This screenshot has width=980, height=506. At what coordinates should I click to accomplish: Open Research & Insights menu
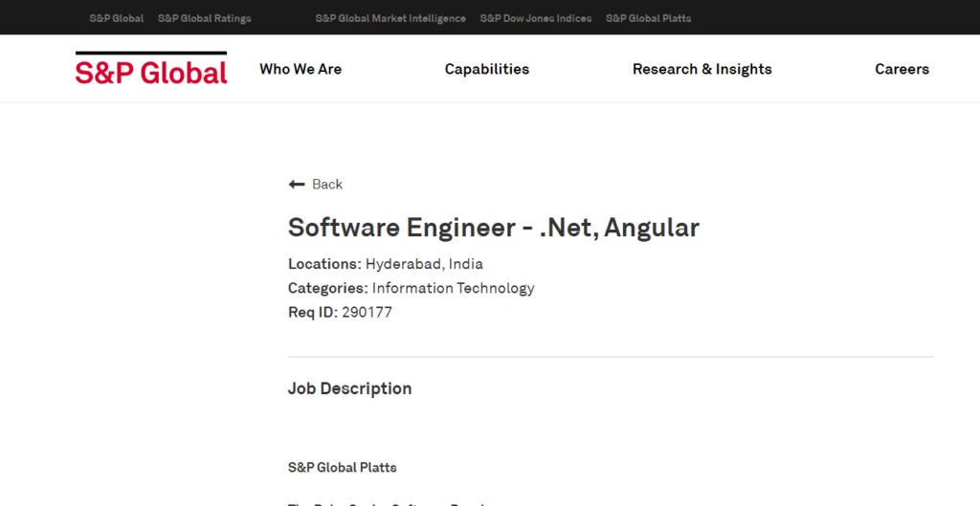pyautogui.click(x=702, y=69)
